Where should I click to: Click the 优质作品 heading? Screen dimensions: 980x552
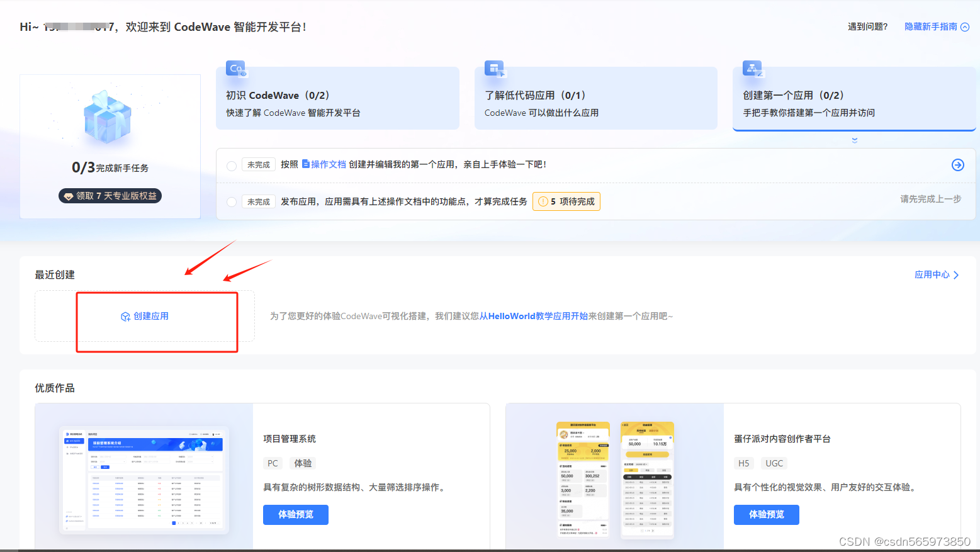pyautogui.click(x=55, y=388)
